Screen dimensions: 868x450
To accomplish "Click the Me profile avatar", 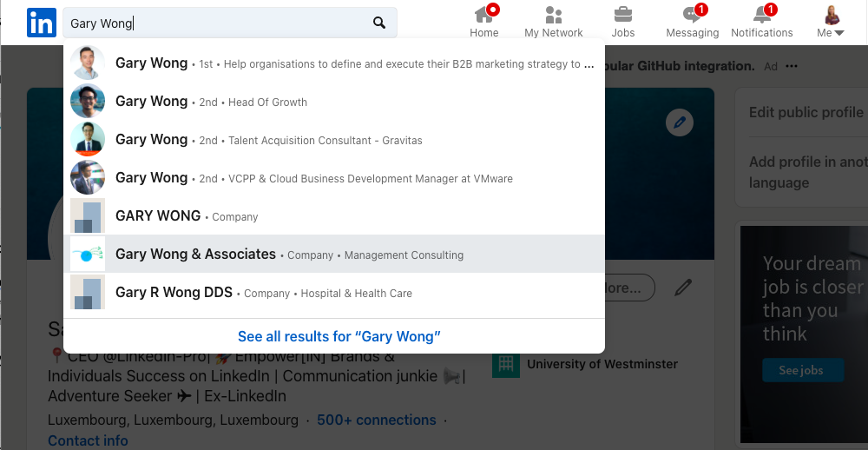I will tap(831, 16).
